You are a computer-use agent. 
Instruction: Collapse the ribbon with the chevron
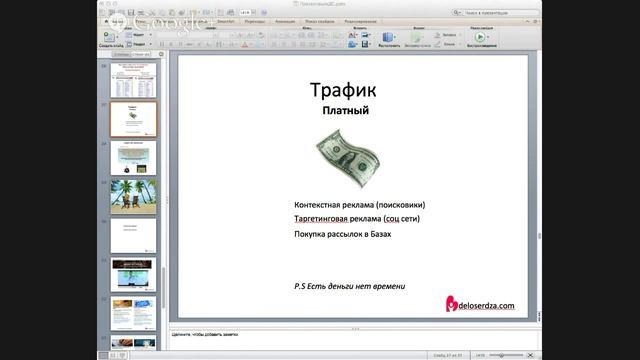528,21
